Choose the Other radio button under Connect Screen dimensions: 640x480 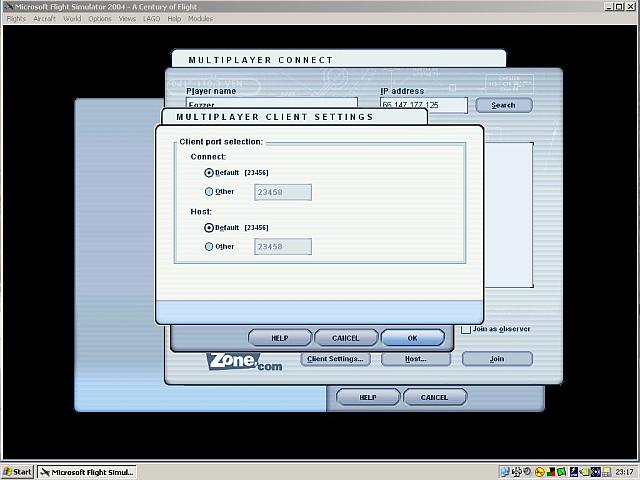coord(209,192)
